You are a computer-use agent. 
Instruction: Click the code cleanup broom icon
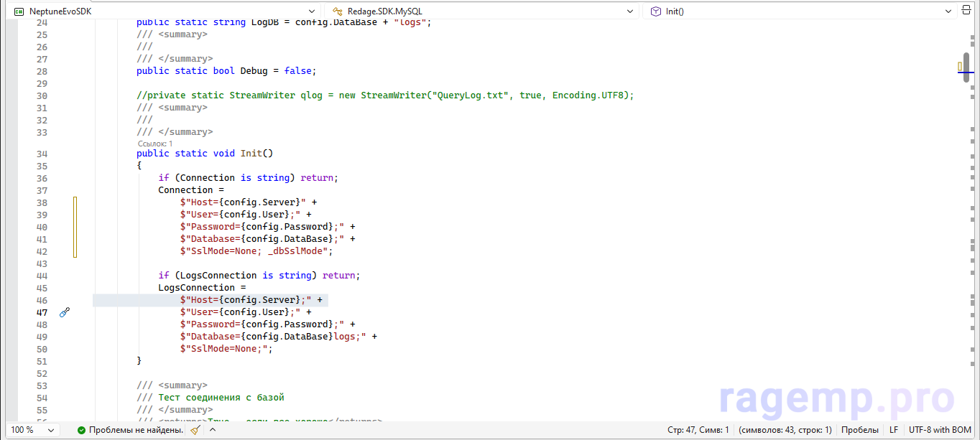tap(195, 430)
